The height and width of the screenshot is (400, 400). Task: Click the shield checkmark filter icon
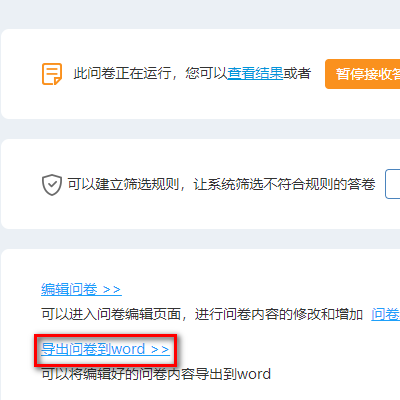[52, 184]
